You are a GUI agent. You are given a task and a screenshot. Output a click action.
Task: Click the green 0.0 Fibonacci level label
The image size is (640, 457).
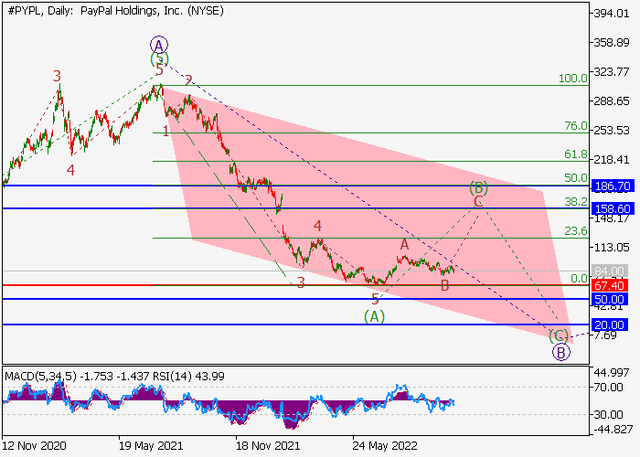coord(579,278)
